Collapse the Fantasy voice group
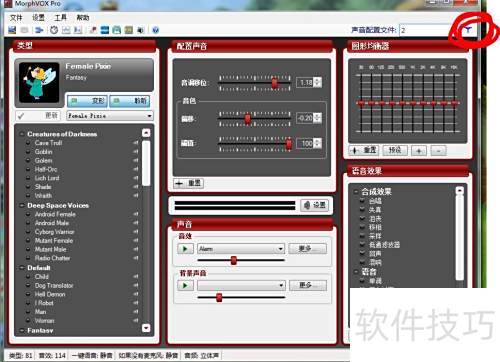This screenshot has height=362, width=500. 22,330
